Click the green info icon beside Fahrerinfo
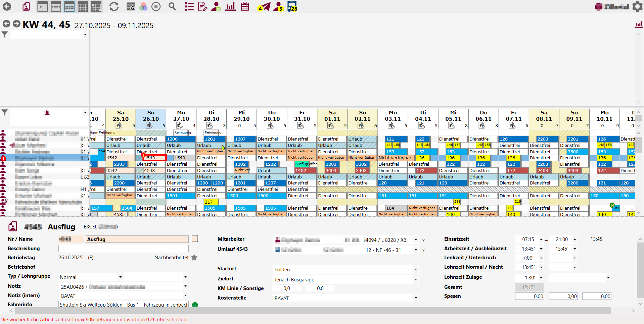 click(x=195, y=305)
